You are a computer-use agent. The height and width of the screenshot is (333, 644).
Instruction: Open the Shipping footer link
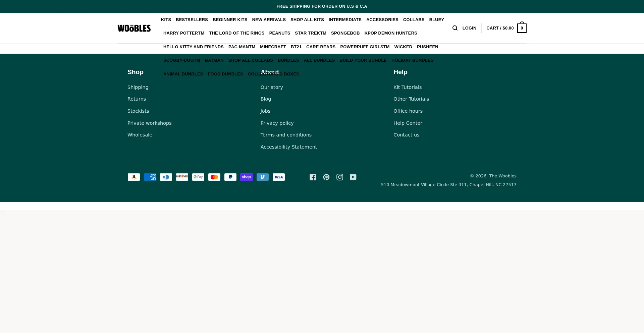point(138,87)
